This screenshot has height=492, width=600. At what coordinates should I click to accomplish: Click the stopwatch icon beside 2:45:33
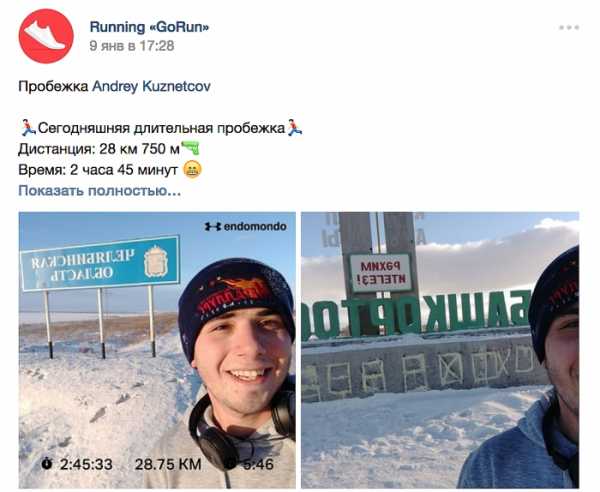[47, 464]
